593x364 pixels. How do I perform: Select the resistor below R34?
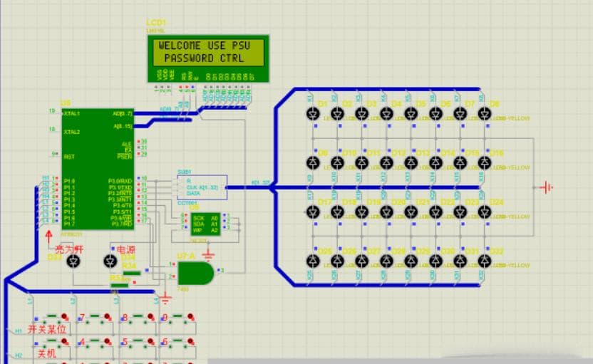(120, 285)
